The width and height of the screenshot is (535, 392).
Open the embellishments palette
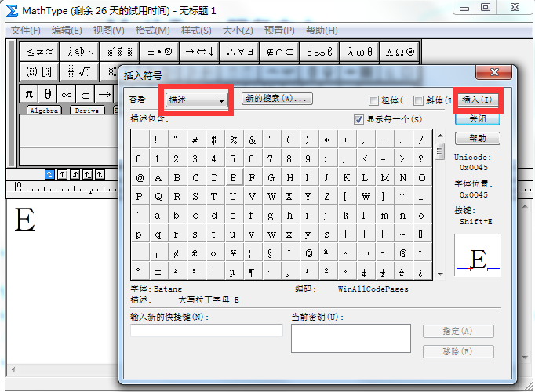pyautogui.click(x=119, y=52)
